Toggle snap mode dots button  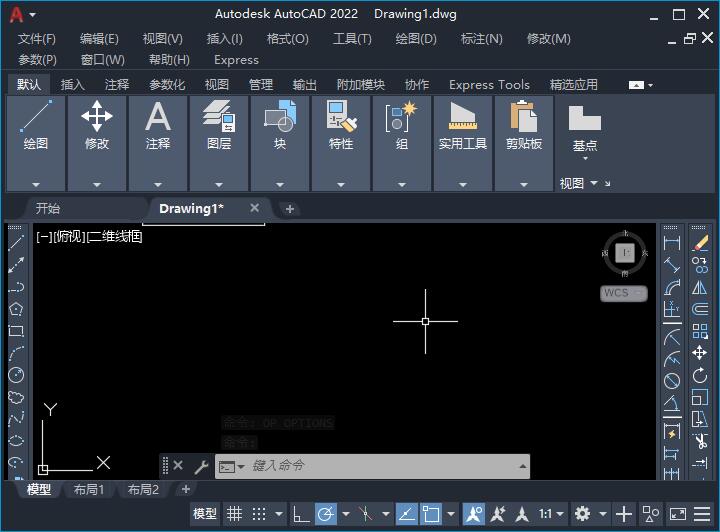(259, 514)
